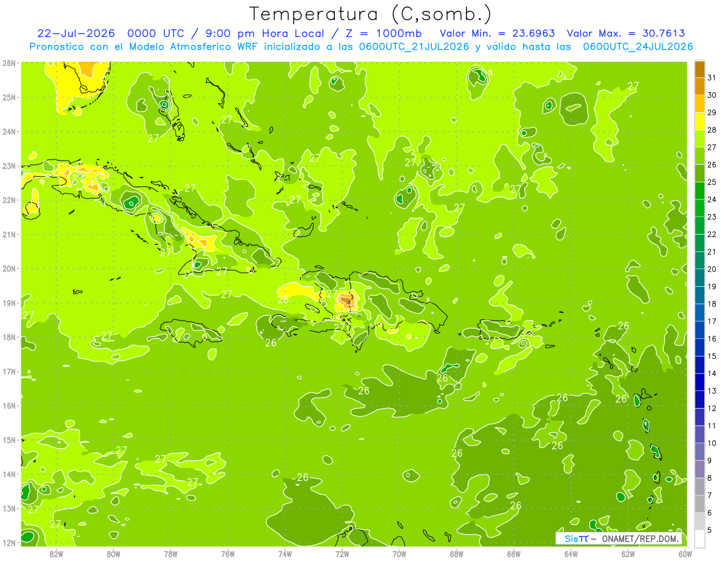This screenshot has width=728, height=562.
Task: Click the '21N' latitude axis label
Action: (9, 234)
